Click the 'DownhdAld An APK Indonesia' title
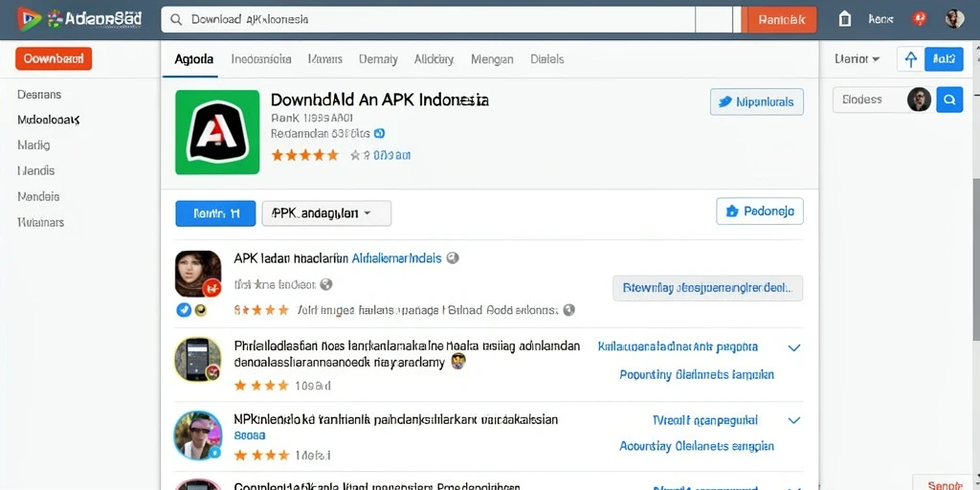 tap(380, 100)
